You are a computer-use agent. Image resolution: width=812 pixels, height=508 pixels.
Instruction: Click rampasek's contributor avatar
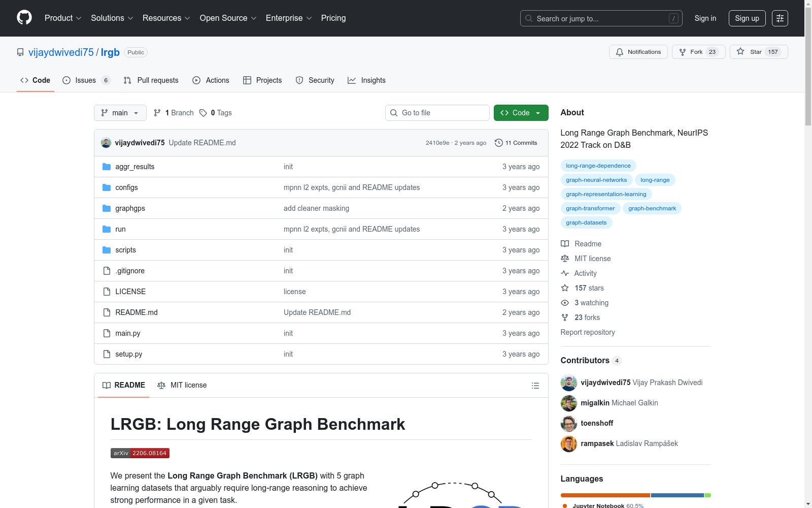click(569, 444)
